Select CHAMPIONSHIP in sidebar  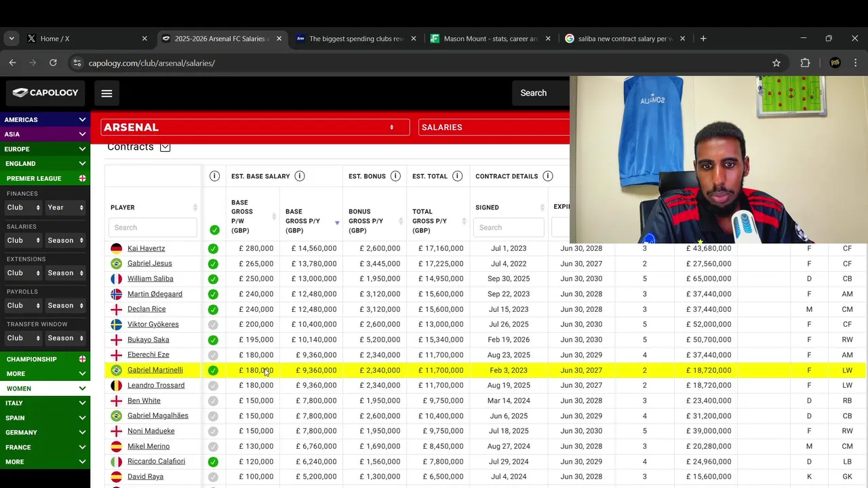[x=31, y=359]
